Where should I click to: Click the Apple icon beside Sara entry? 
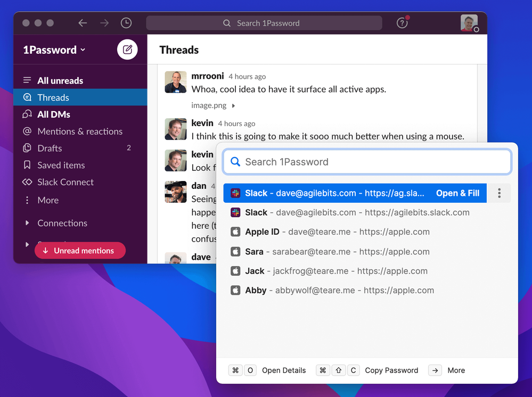(235, 252)
